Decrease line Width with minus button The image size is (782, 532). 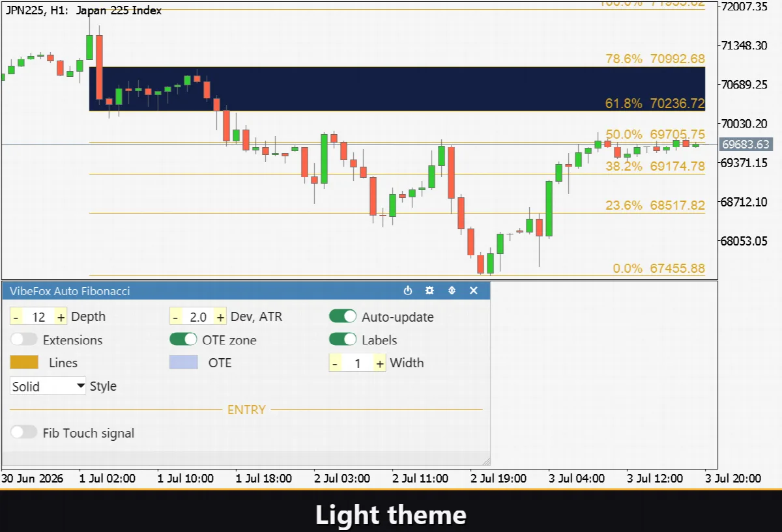(x=334, y=363)
